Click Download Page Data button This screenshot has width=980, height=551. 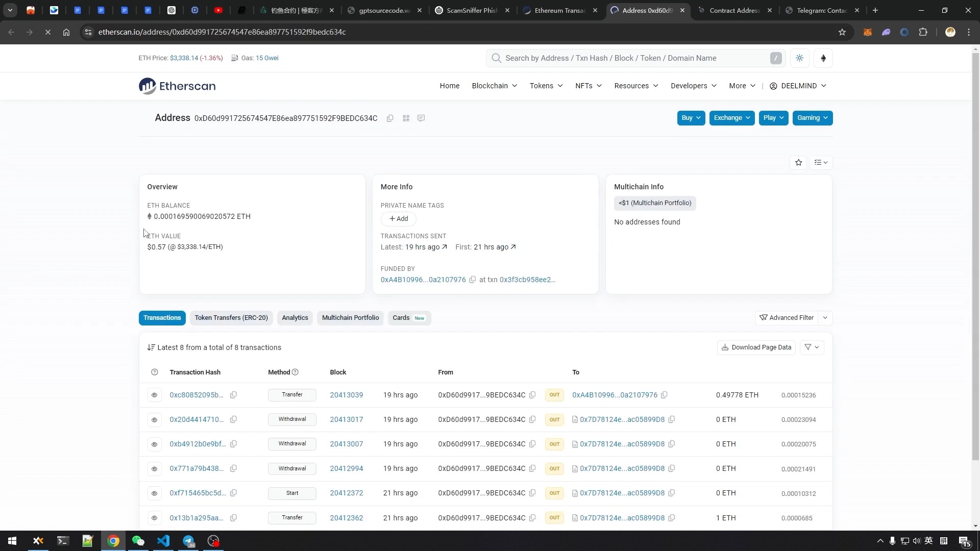coord(756,347)
